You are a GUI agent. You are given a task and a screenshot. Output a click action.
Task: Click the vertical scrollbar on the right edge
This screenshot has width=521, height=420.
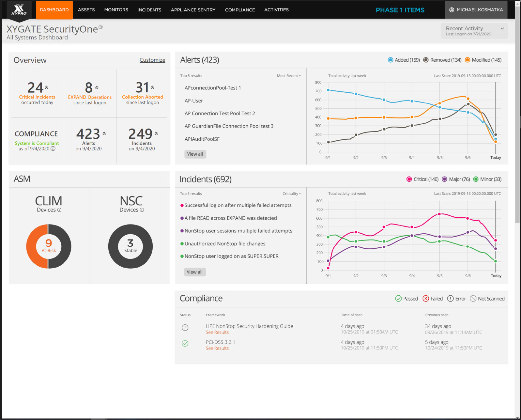[x=517, y=114]
